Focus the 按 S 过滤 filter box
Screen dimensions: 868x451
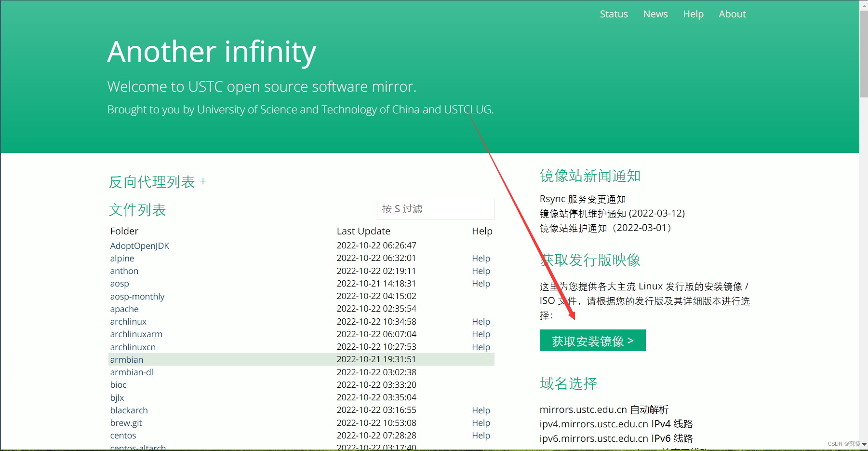(435, 208)
